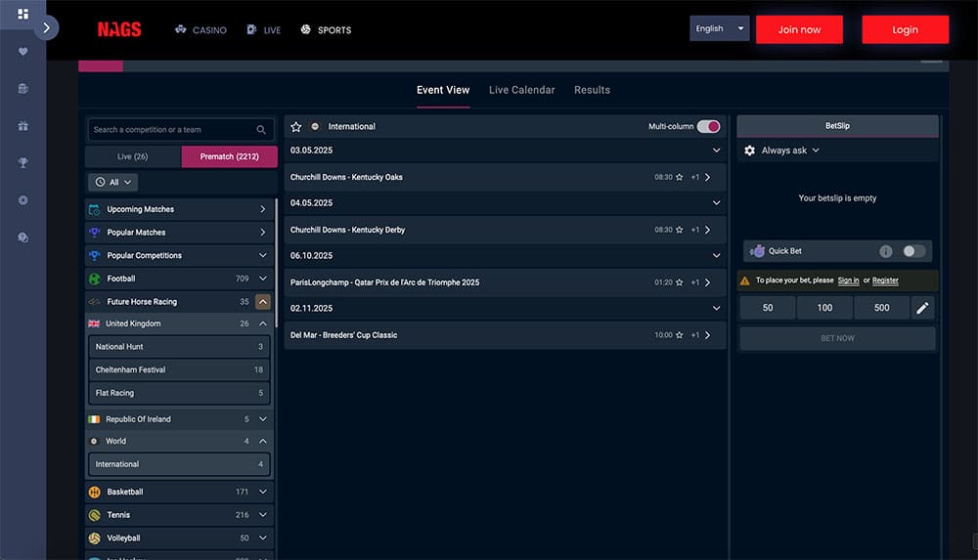Switch to Prematch (2212) matches
978x560 pixels.
pyautogui.click(x=230, y=156)
